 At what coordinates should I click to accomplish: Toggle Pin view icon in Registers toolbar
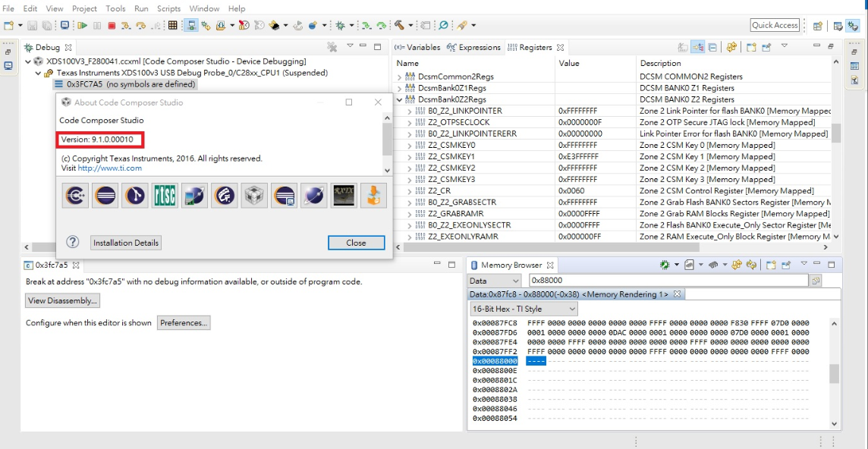coord(766,47)
